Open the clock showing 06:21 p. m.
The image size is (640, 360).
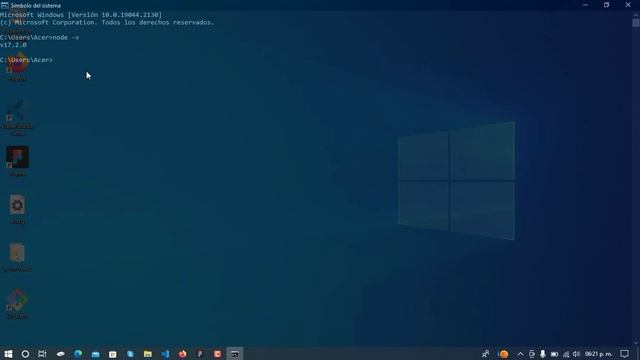click(x=598, y=354)
